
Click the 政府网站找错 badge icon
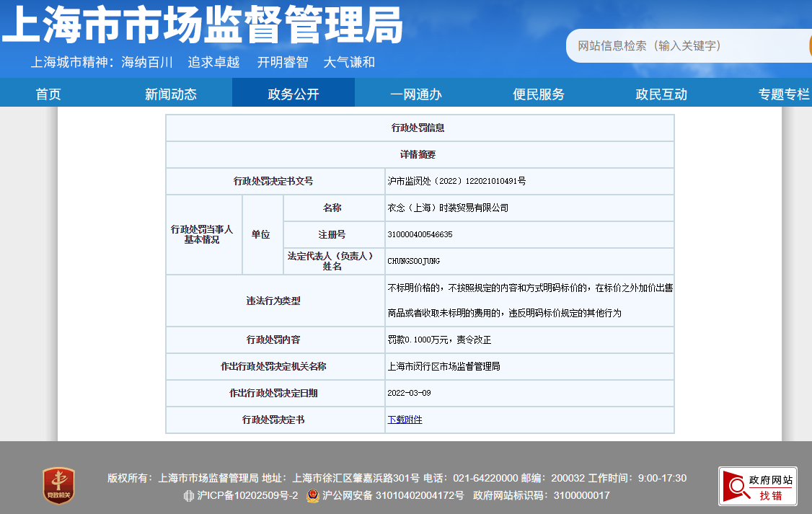point(758,486)
